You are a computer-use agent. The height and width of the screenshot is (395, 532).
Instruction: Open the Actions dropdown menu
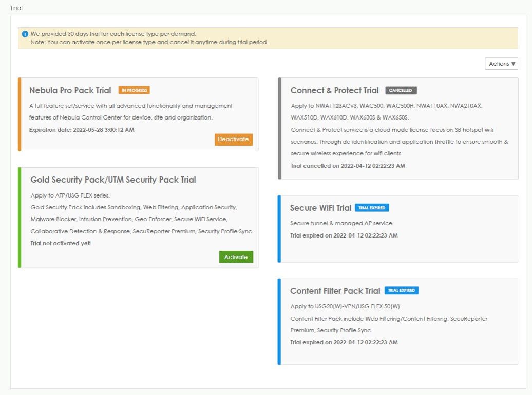tap(501, 64)
